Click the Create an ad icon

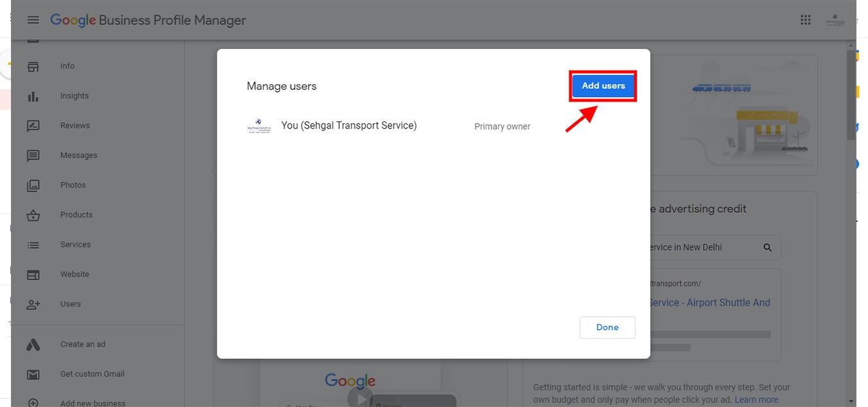(33, 345)
